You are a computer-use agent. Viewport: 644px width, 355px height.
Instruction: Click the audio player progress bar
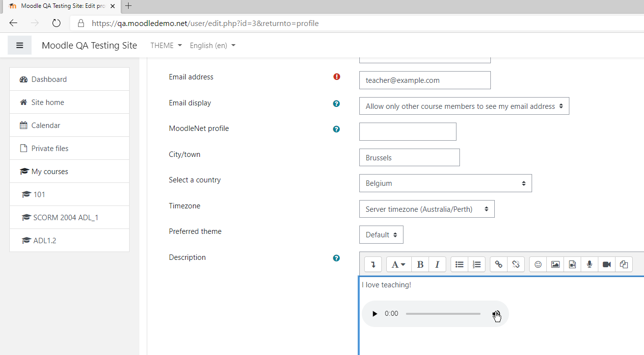pos(443,314)
